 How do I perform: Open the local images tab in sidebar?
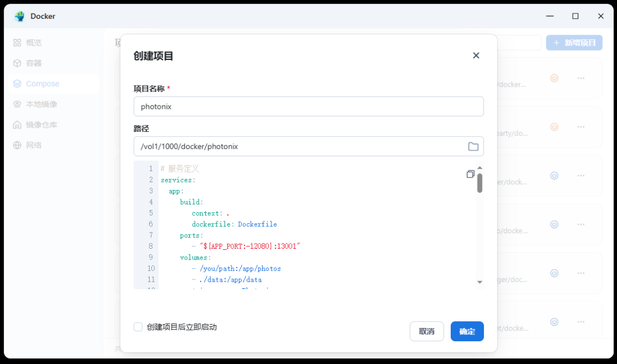click(x=41, y=104)
